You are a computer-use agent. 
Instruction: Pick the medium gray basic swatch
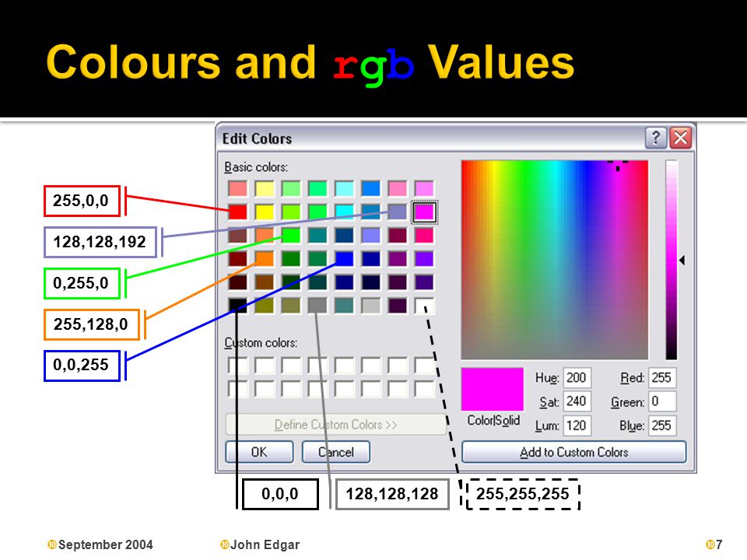pyautogui.click(x=317, y=305)
